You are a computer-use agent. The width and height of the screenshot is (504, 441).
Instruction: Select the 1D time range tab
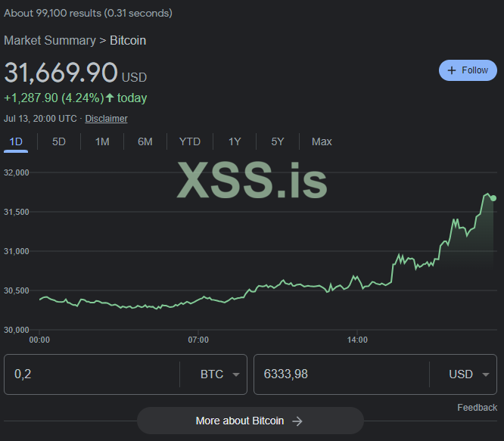click(x=15, y=141)
